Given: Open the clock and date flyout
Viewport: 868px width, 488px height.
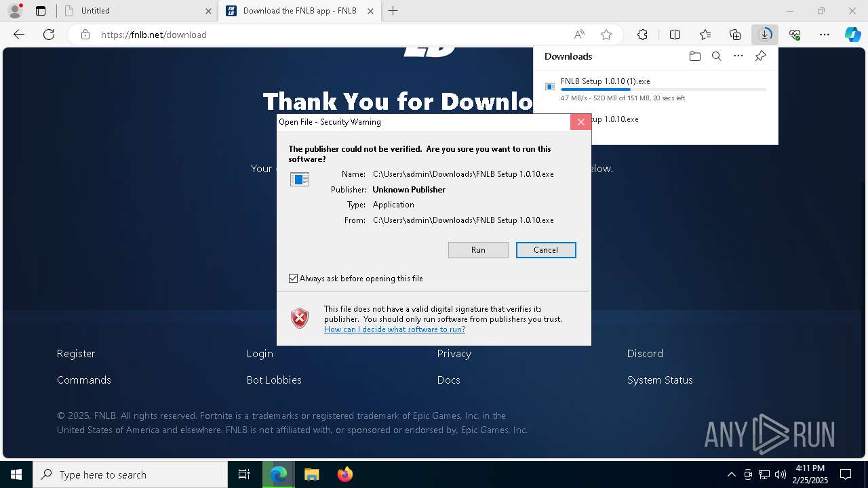Looking at the screenshot, I should pos(810,474).
